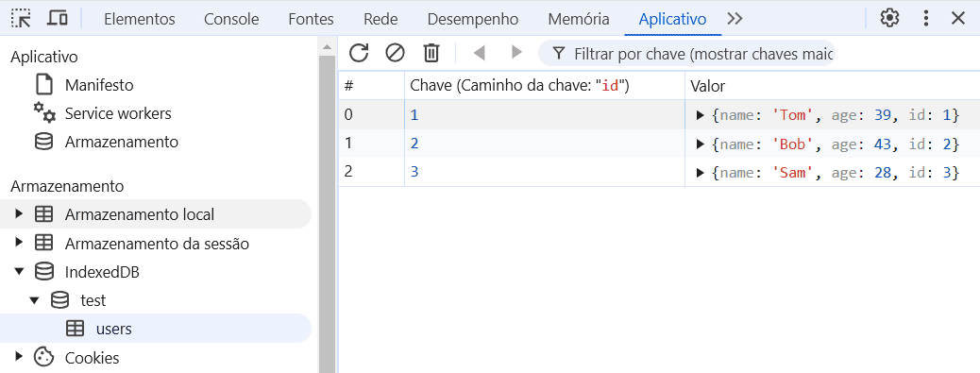
Task: Clear object store with circle-slash icon
Action: 395,53
